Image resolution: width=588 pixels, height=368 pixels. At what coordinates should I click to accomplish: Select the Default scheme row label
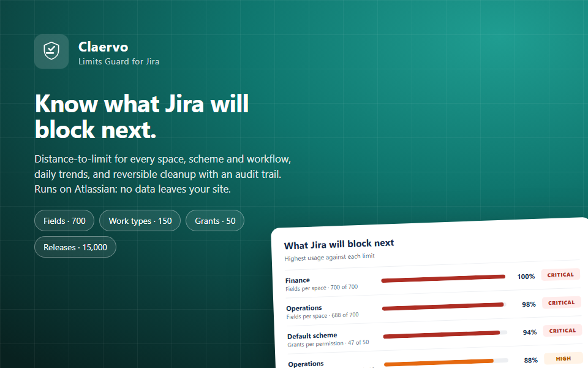pyautogui.click(x=312, y=335)
